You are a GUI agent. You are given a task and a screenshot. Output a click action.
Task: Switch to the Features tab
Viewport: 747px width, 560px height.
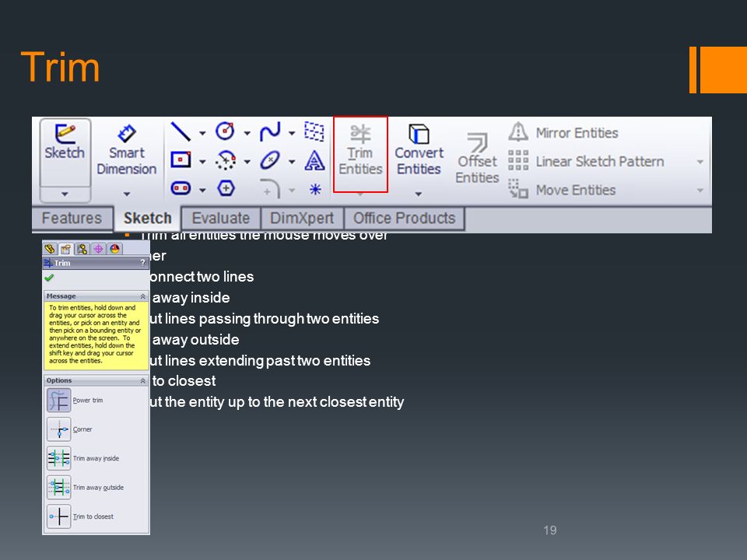pyautogui.click(x=72, y=218)
